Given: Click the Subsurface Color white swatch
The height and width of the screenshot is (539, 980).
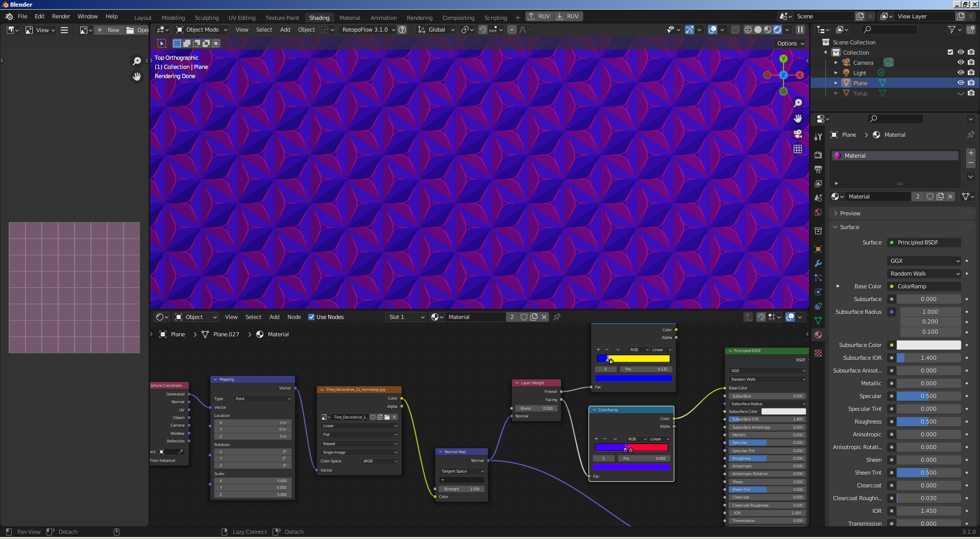Looking at the screenshot, I should [928, 345].
